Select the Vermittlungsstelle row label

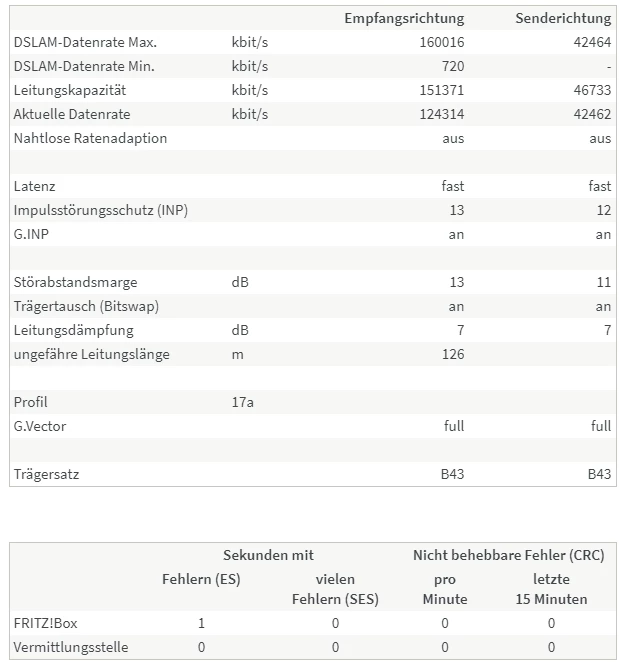point(71,647)
